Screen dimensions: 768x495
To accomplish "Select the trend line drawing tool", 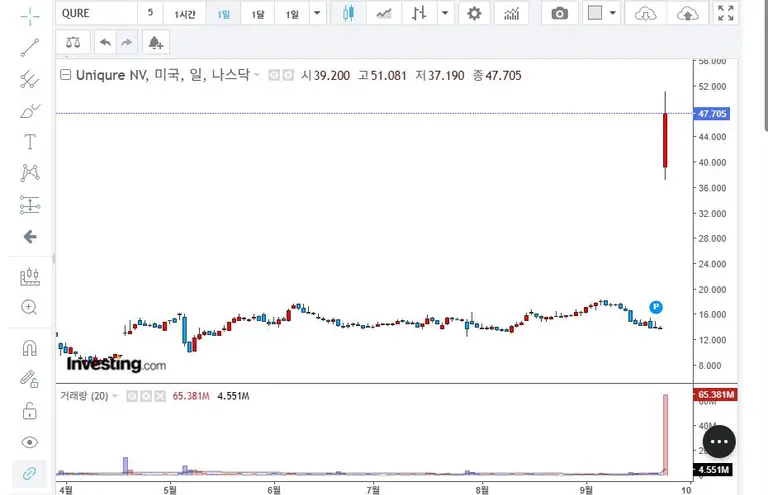I will [30, 46].
